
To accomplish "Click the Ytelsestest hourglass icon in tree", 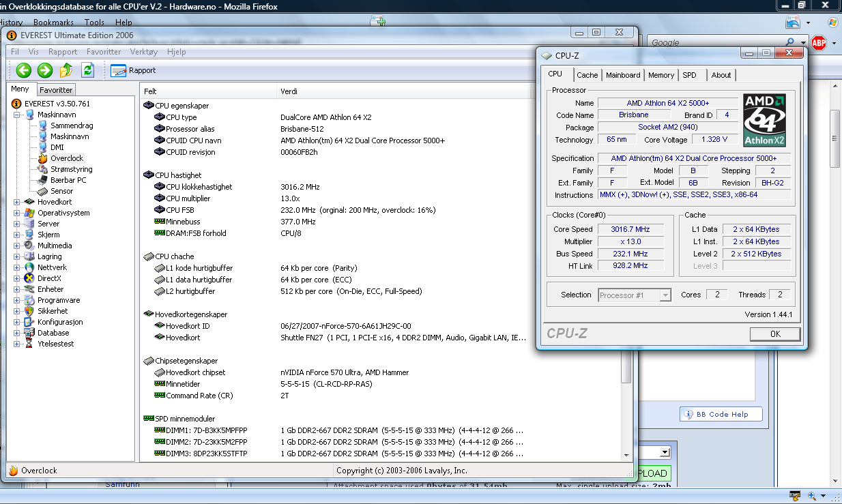I will pyautogui.click(x=30, y=344).
